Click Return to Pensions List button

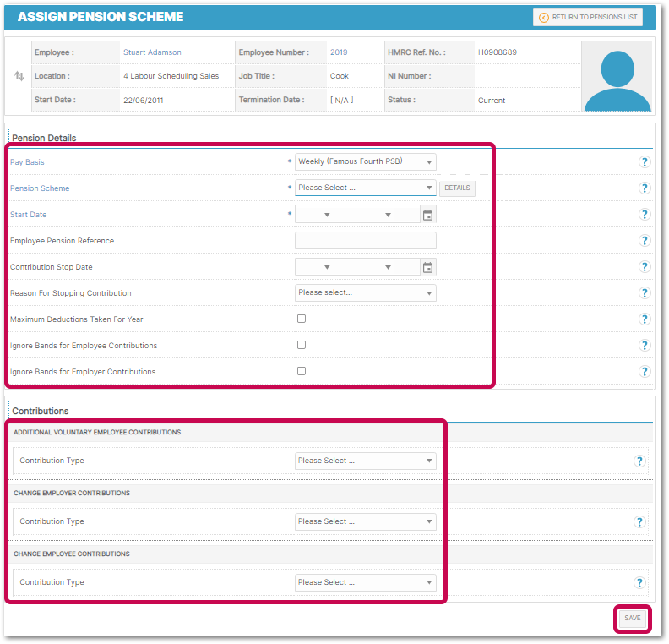point(587,17)
